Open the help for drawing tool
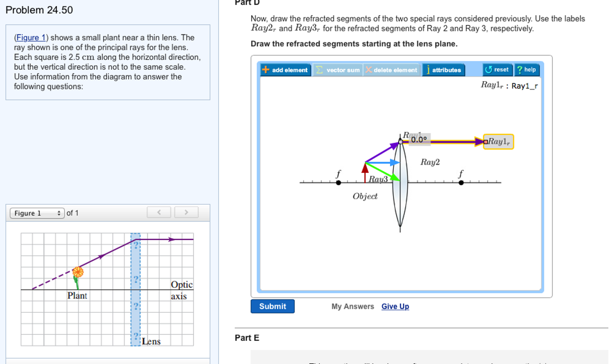Screen dimensions: 612x364 (527, 70)
